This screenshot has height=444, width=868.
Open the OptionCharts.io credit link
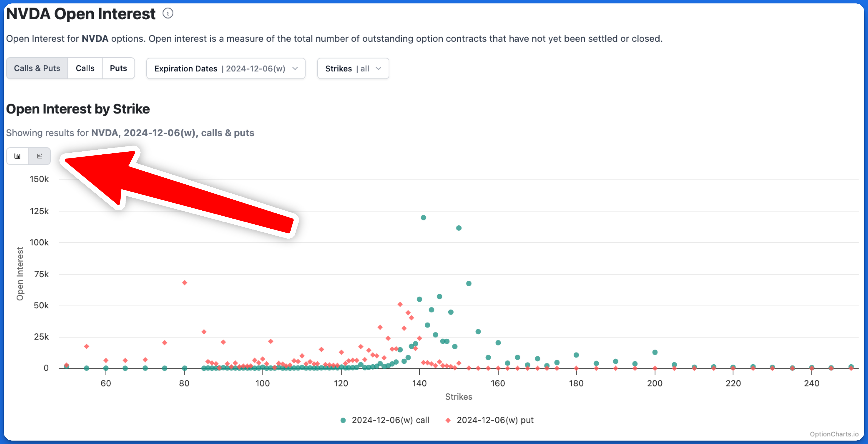(x=834, y=434)
